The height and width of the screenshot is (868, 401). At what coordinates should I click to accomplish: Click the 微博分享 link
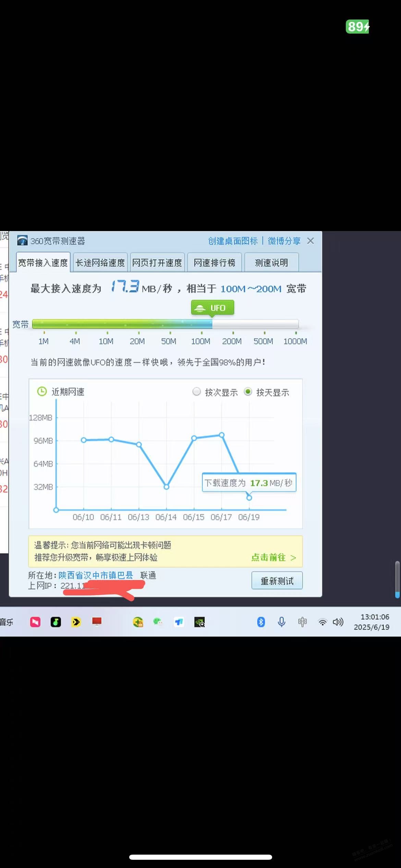point(284,241)
